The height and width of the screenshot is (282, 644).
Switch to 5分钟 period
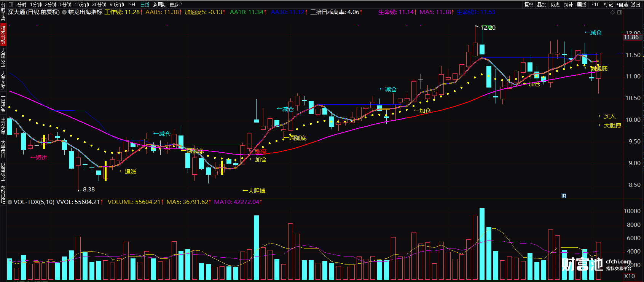click(65, 5)
